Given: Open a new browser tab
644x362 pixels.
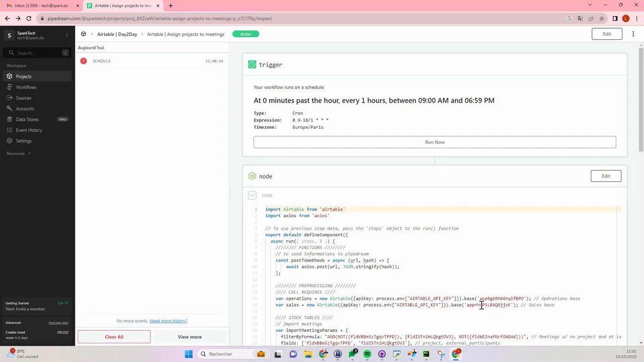Looking at the screenshot, I should click(x=171, y=6).
